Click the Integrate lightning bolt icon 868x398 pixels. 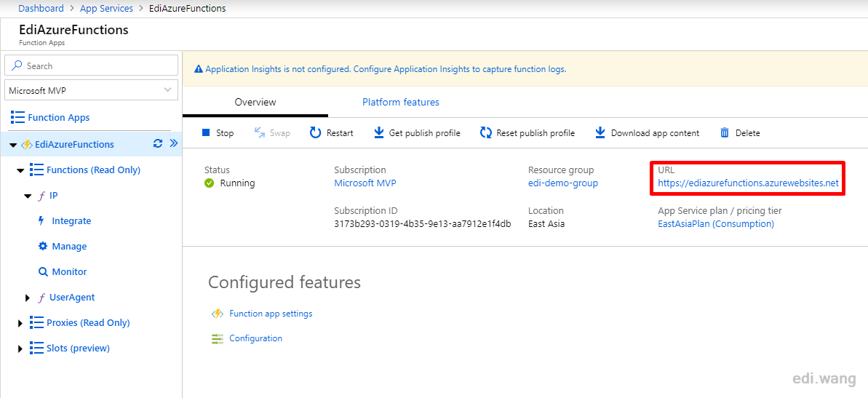(41, 221)
